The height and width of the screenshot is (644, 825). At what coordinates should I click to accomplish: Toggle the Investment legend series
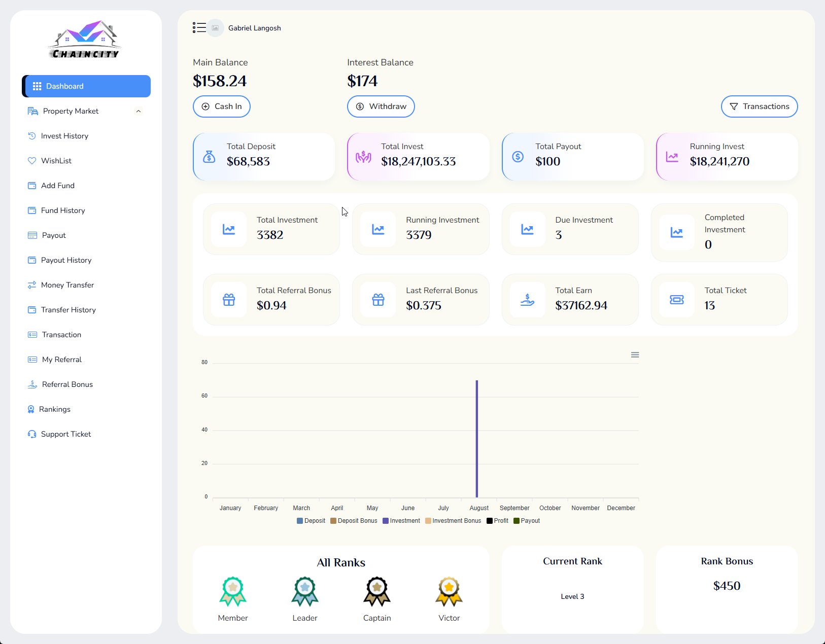point(401,521)
